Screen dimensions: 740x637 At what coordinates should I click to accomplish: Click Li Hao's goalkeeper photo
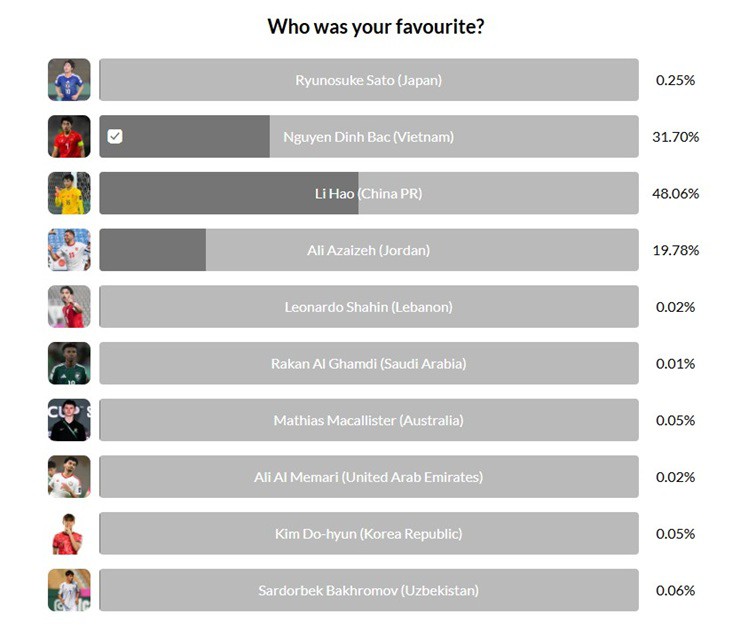(69, 193)
